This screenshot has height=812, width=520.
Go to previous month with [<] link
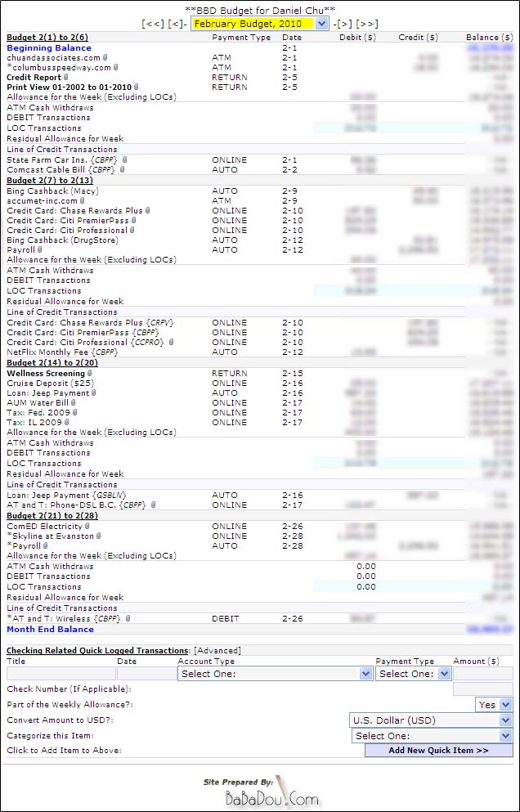point(176,24)
